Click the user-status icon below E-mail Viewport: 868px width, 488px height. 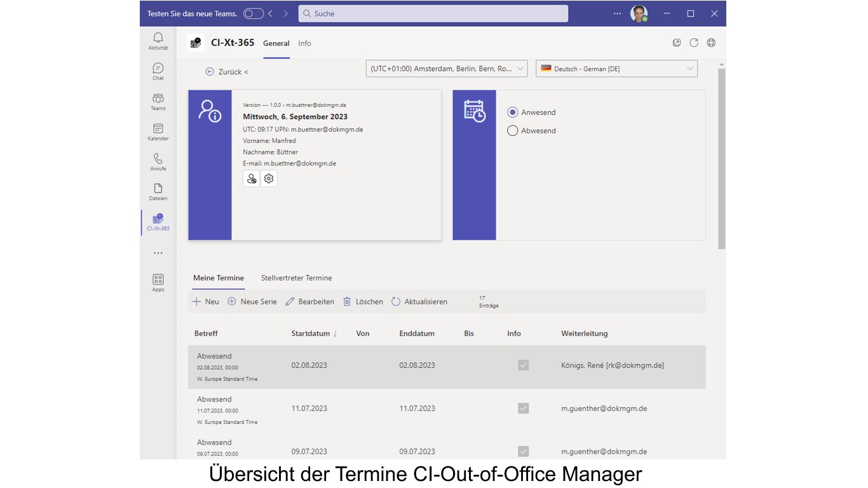[x=252, y=179]
